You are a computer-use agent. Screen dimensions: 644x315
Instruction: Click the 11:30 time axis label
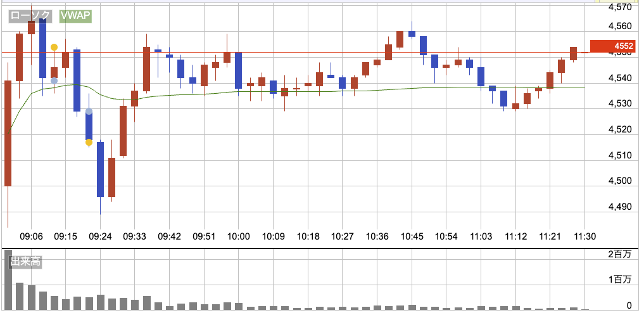[x=584, y=236]
